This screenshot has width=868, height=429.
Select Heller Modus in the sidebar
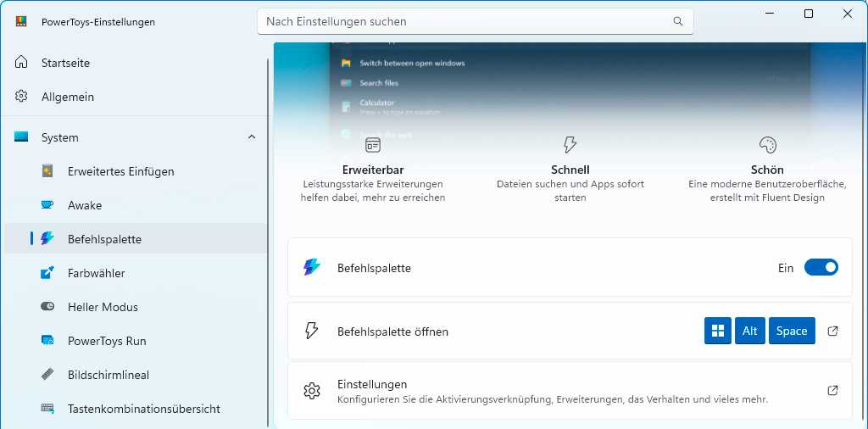click(135, 306)
